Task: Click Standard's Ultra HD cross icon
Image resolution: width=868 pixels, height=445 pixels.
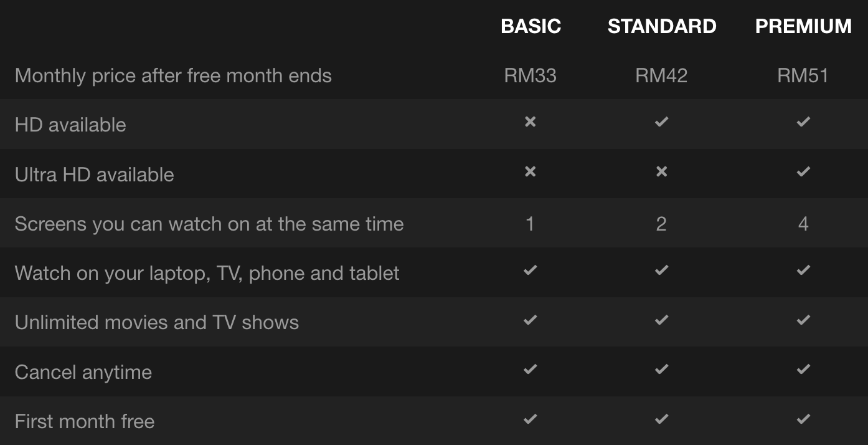Action: tap(661, 171)
